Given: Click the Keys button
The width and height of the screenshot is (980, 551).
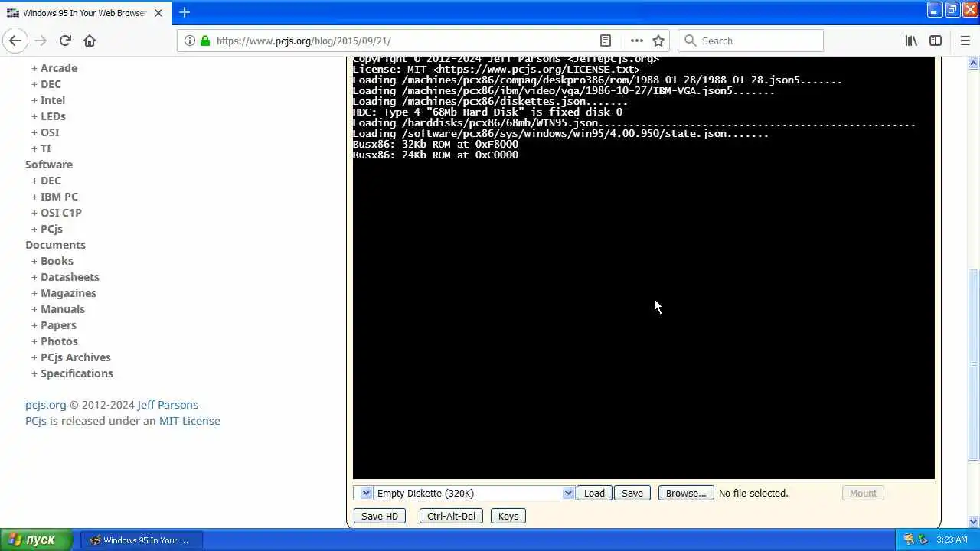Looking at the screenshot, I should click(x=508, y=517).
